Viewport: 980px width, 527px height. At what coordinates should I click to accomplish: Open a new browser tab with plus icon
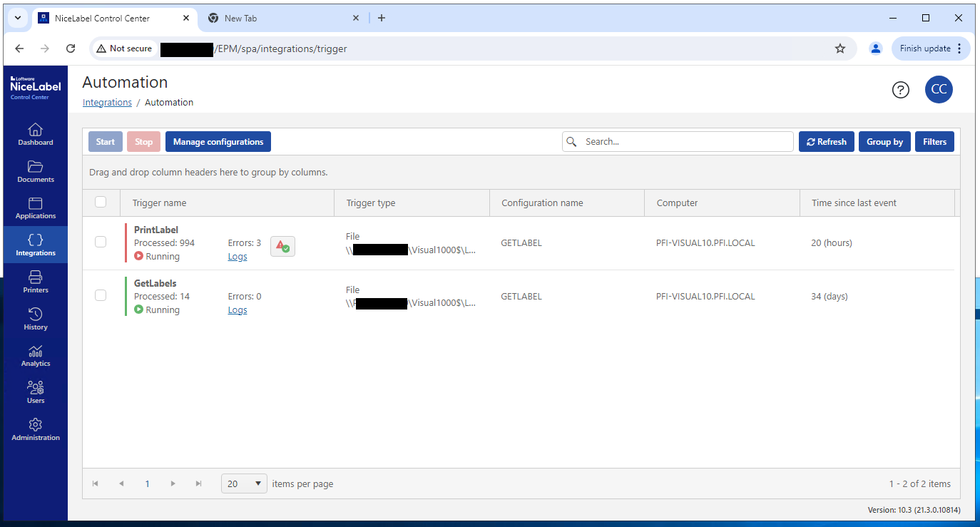tap(382, 18)
